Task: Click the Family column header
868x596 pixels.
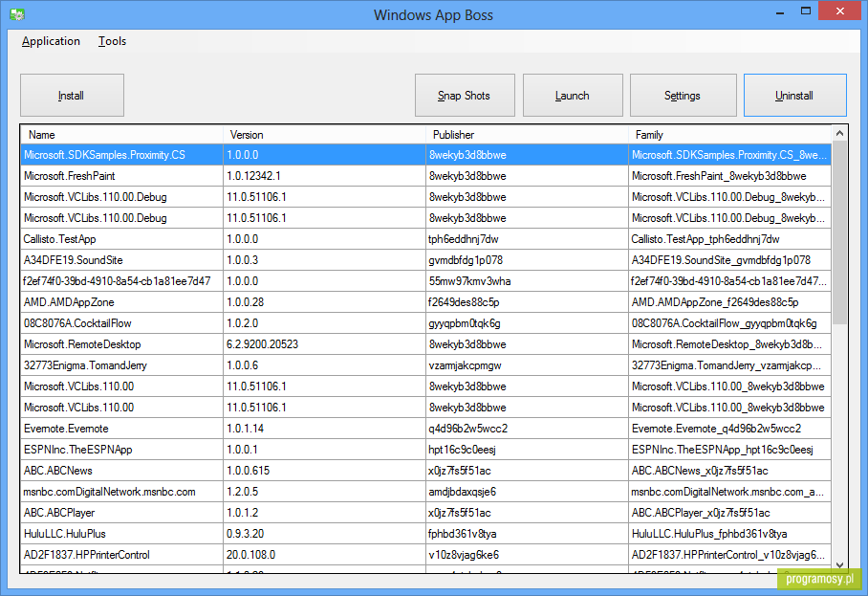Action: pos(729,135)
